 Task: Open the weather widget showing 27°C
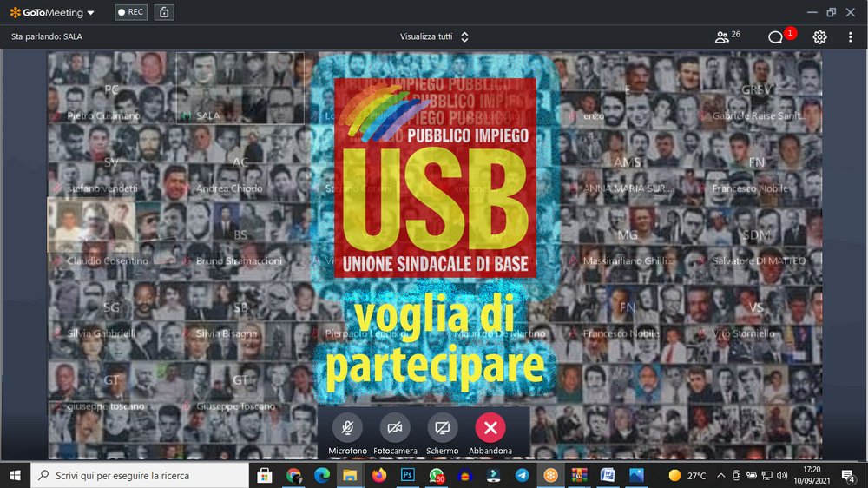point(687,475)
